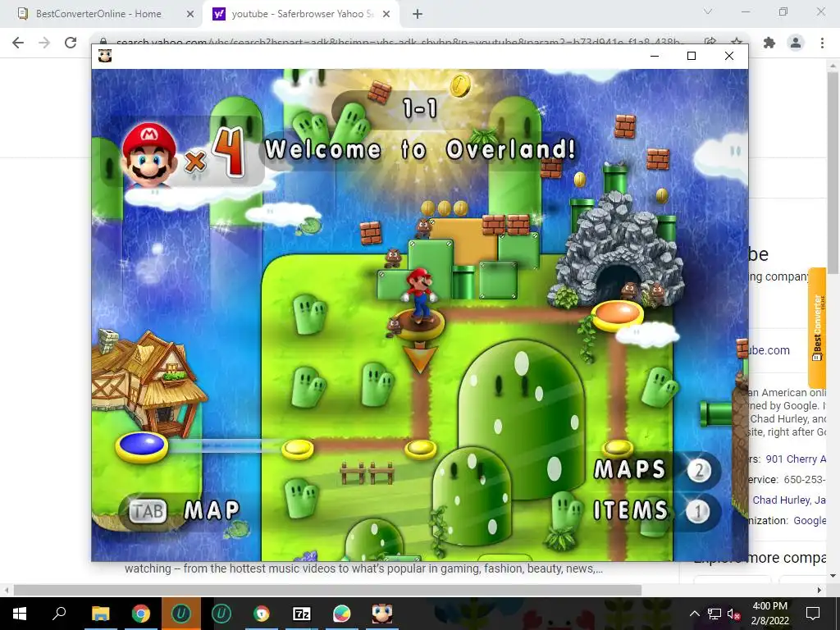Open the ITEMS option

click(631, 510)
